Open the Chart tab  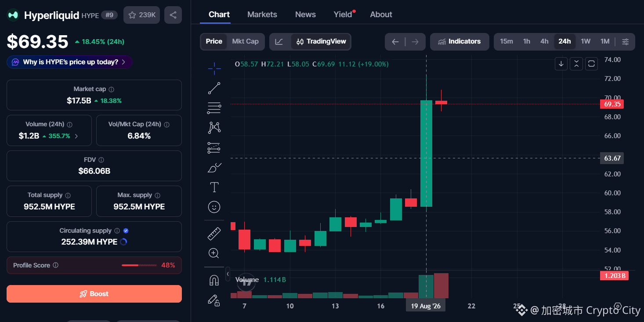(x=219, y=15)
